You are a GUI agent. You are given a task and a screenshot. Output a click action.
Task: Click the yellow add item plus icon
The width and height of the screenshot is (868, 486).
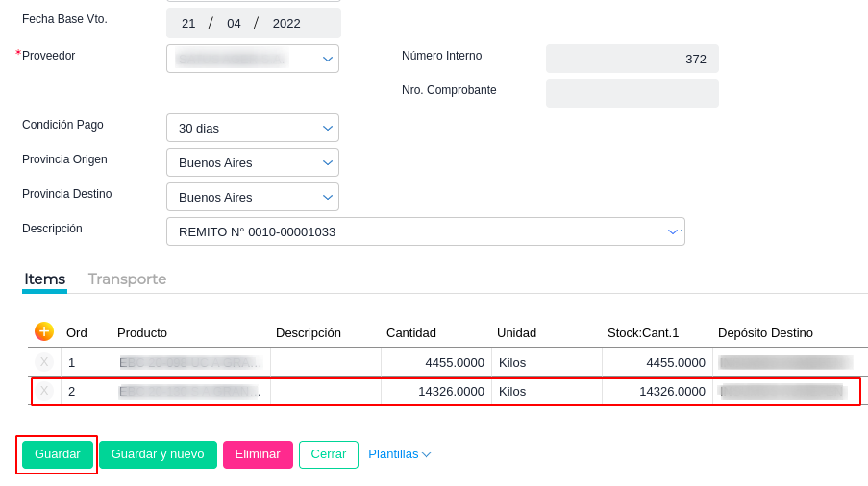coord(44,331)
